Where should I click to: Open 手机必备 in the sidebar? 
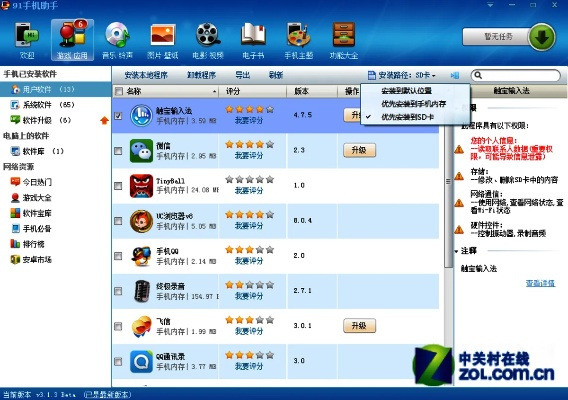click(31, 229)
